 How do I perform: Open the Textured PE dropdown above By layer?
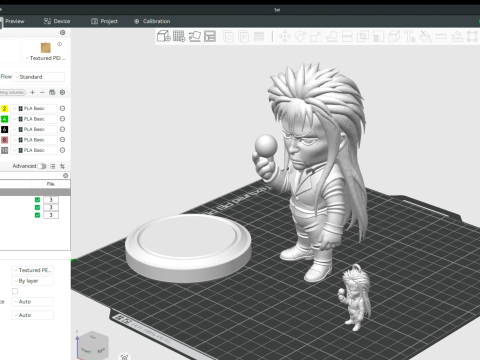point(32,270)
